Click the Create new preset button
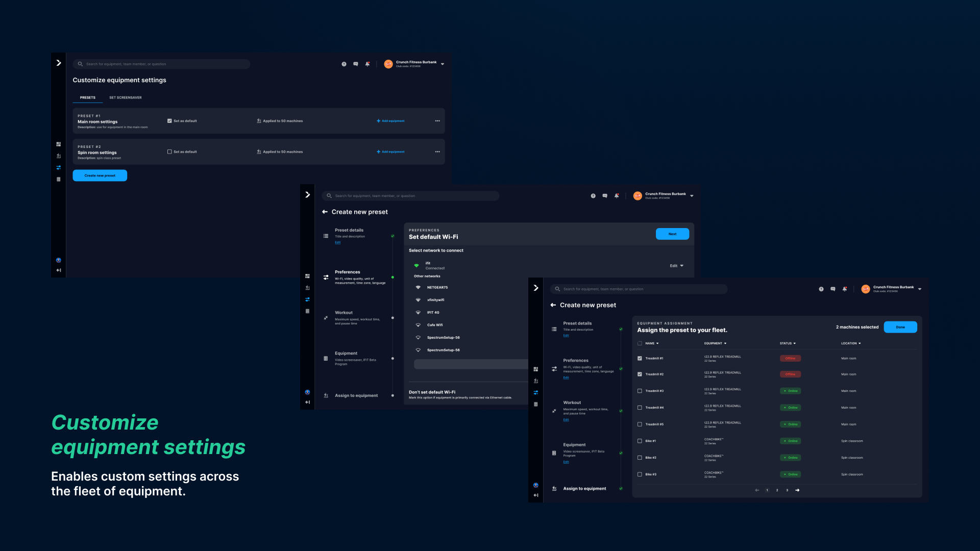The width and height of the screenshot is (980, 551). 100,176
